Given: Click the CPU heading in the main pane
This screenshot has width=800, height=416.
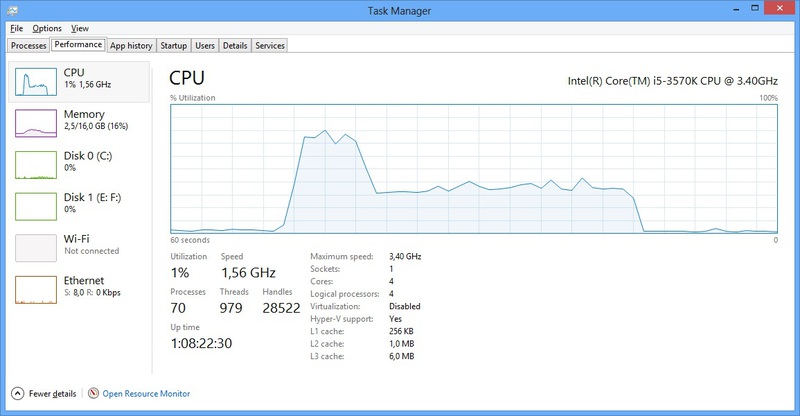Looking at the screenshot, I should click(x=187, y=78).
